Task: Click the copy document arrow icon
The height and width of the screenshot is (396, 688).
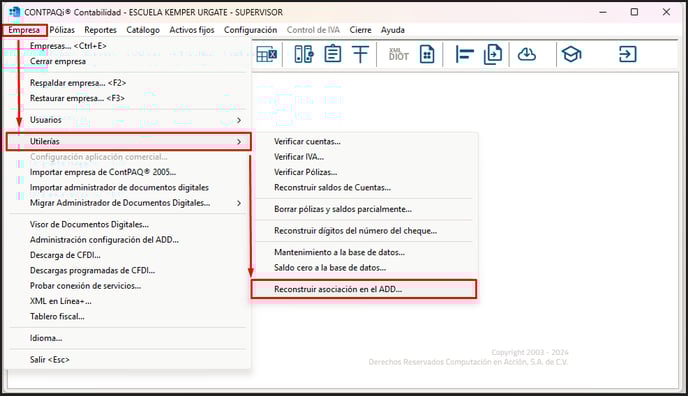Action: tap(493, 54)
